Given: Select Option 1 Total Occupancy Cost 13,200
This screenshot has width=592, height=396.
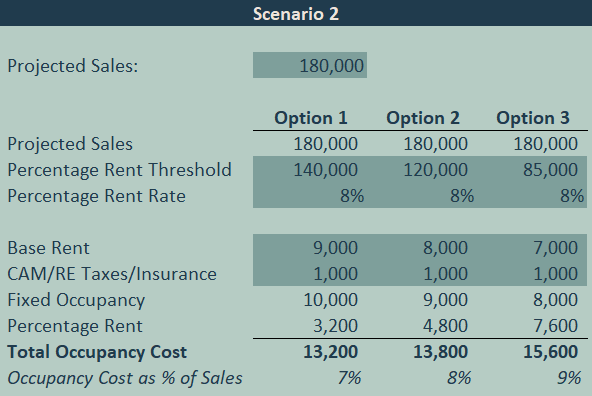Looking at the screenshot, I should pos(330,351).
